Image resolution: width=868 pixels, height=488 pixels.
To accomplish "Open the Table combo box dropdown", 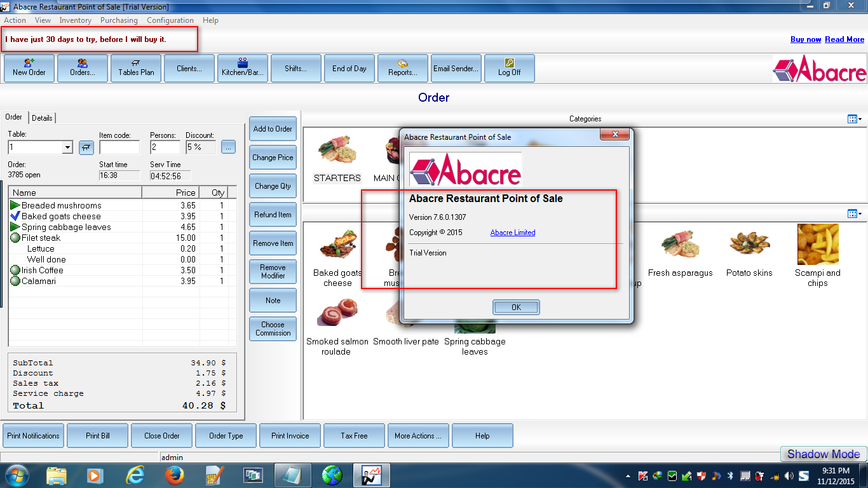I will tap(67, 147).
